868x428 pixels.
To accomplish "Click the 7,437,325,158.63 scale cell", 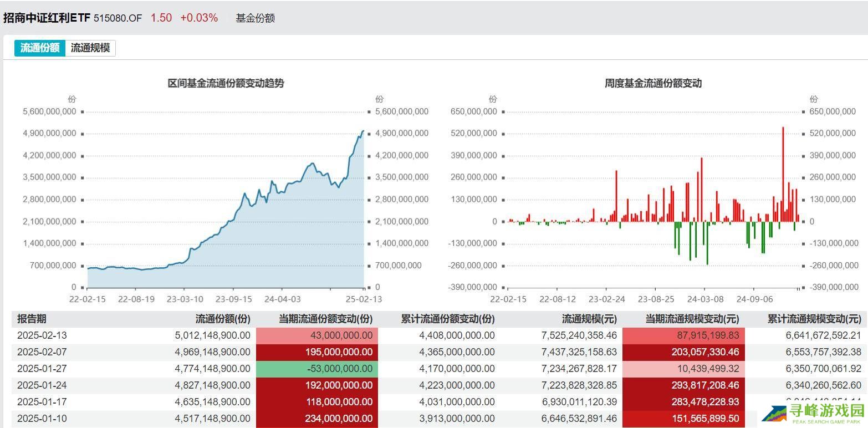I will 579,352.
